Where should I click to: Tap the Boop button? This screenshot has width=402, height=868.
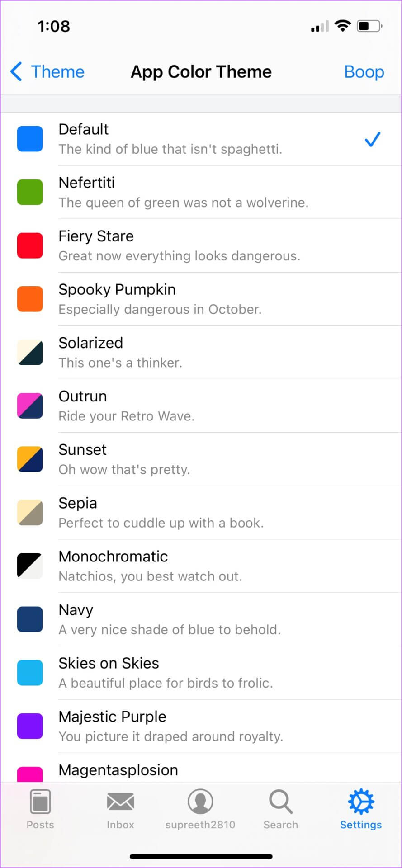tap(364, 72)
